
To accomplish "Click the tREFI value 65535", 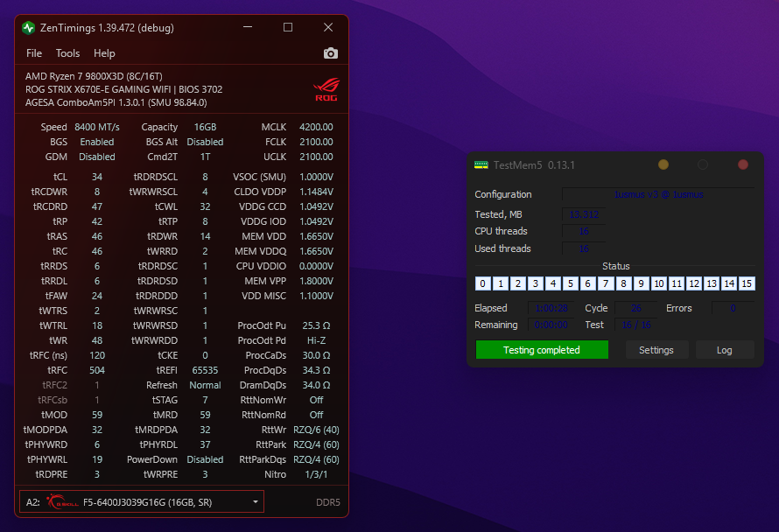I will coord(205,370).
